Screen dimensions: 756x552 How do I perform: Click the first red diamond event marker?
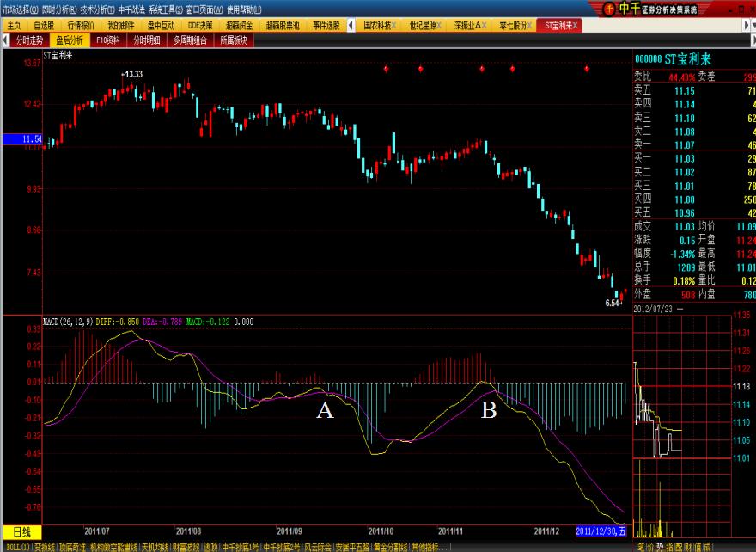[387, 69]
